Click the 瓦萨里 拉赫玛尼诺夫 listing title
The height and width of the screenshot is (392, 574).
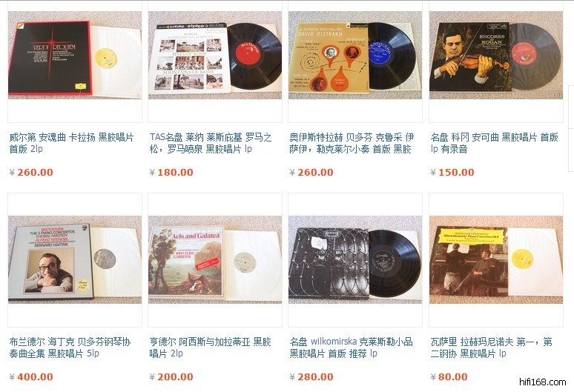tap(491, 348)
